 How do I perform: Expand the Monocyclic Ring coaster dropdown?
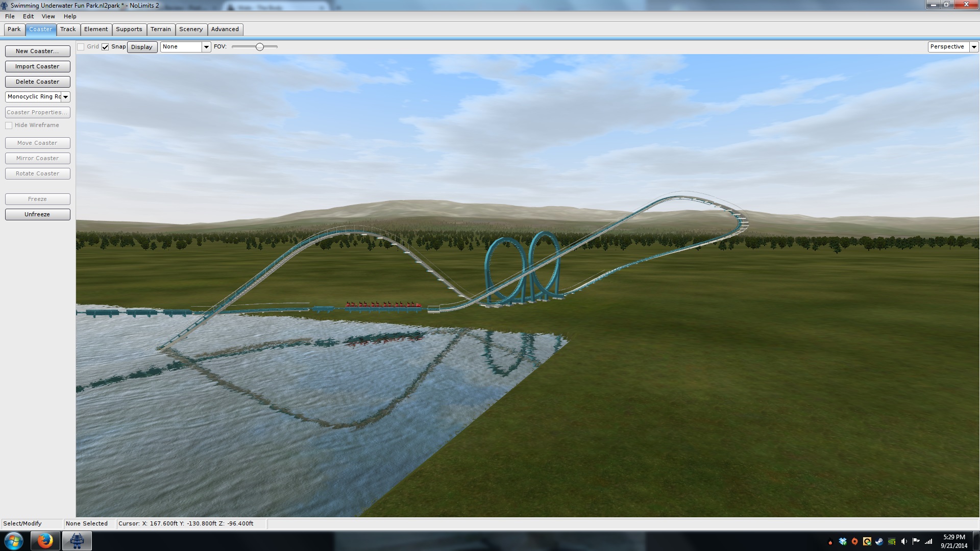(65, 97)
